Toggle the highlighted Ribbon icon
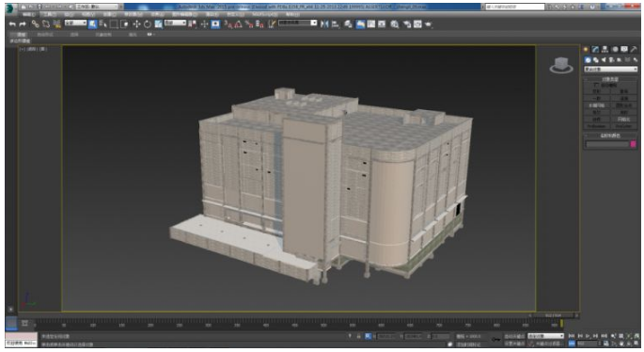Screen dimensions: 644x352 tap(360, 24)
